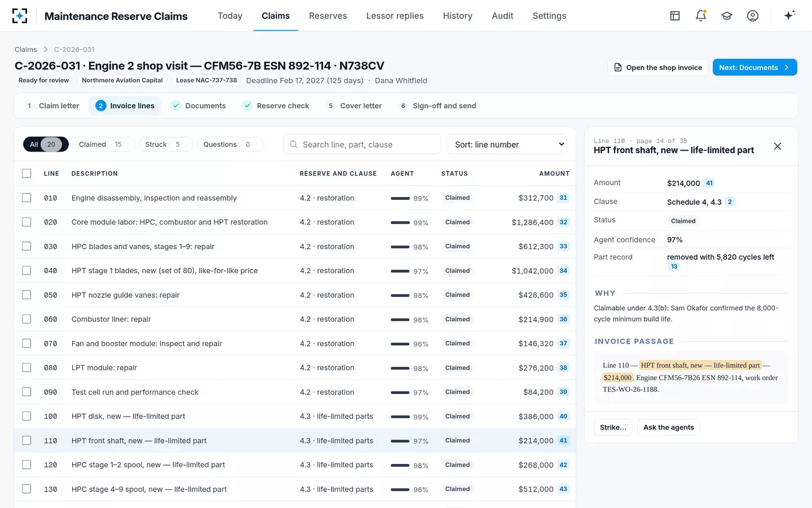Viewport: 812px width, 508px height.
Task: Focus the search line, part, clause field
Action: point(362,144)
